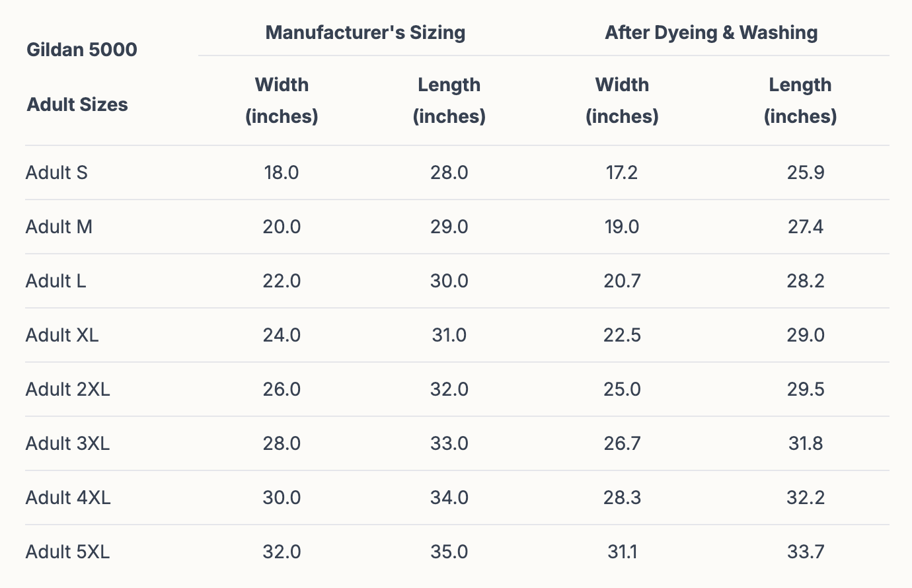Viewport: 912px width, 588px height.
Task: Click the "Adult 5XL" row label
Action: pyautogui.click(x=68, y=552)
